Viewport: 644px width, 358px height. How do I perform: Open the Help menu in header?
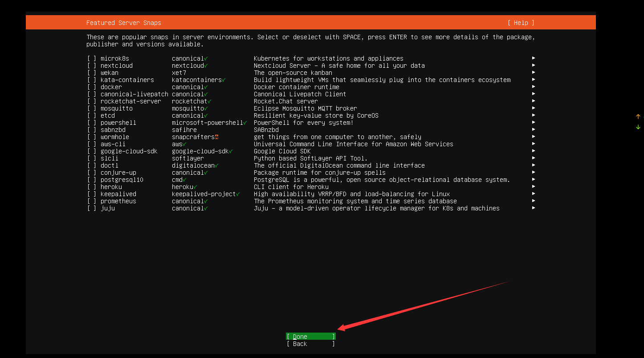tap(521, 23)
